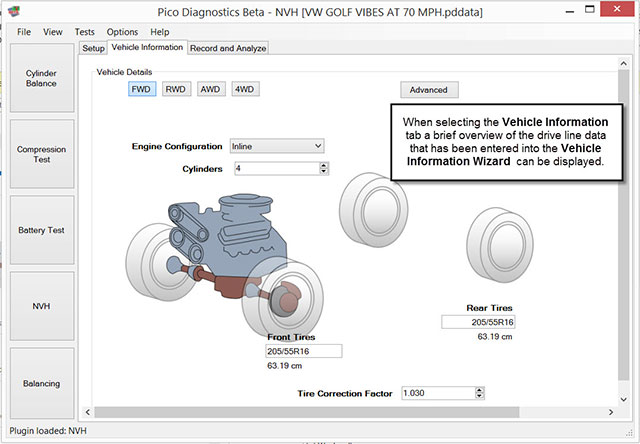Viewport: 640px width, 444px height.
Task: Open the Options menu
Action: pos(122,32)
